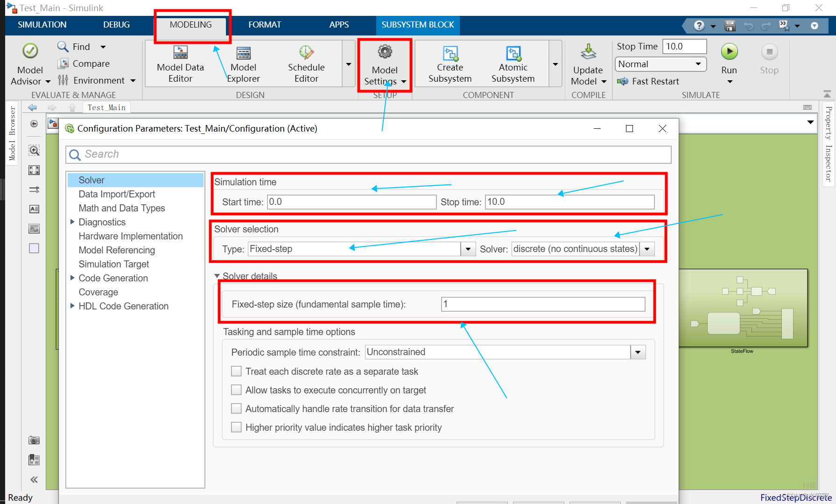836x504 pixels.
Task: Open the Property Inspector side panel
Action: click(829, 144)
